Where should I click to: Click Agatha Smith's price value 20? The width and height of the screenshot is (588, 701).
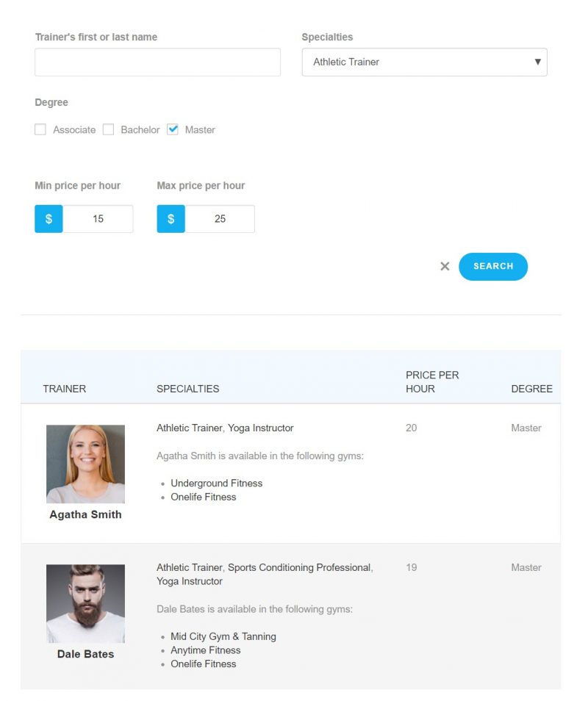(x=412, y=428)
